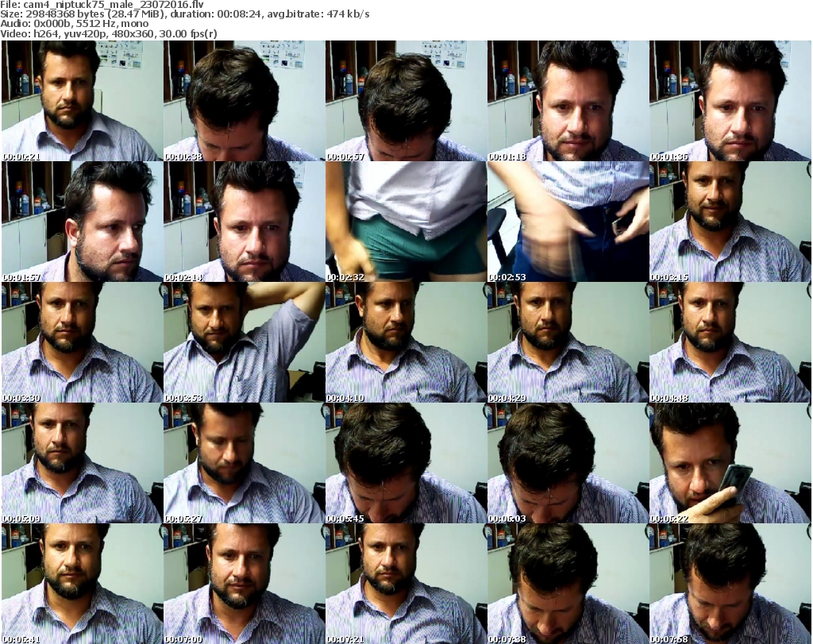Open the frame stamped 00:00:21

tap(82, 101)
